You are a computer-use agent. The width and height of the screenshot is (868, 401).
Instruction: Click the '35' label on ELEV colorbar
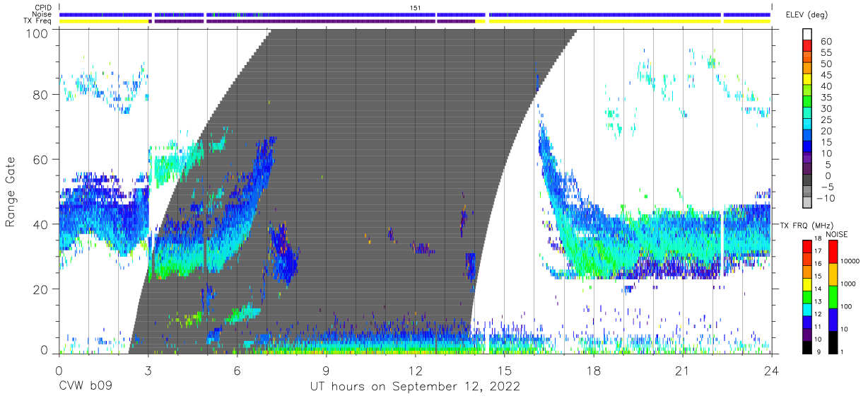click(x=826, y=98)
